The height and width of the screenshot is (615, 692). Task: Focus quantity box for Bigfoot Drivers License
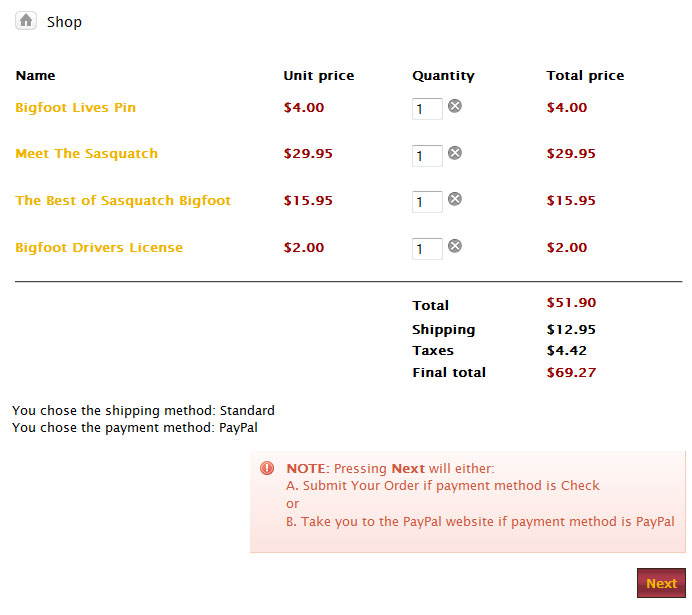pyautogui.click(x=427, y=249)
